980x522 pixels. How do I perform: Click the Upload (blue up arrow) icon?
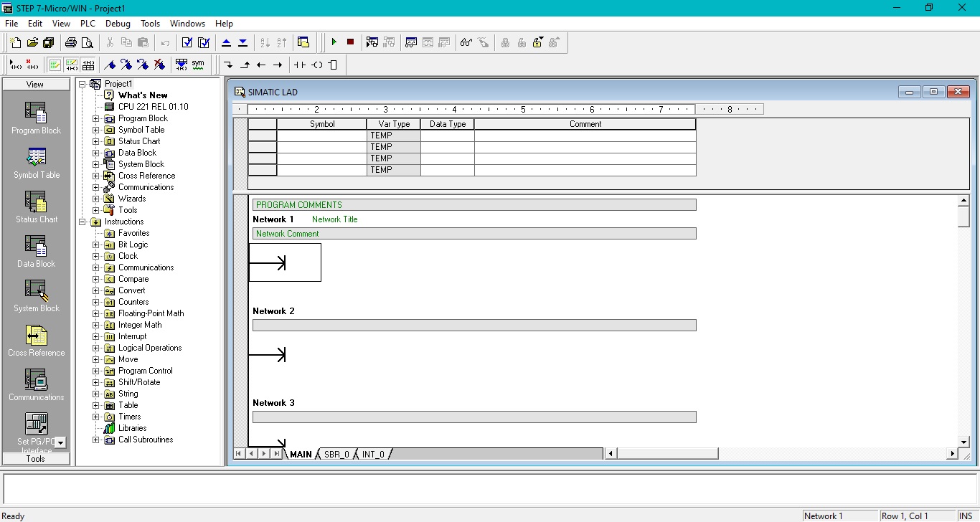tap(226, 42)
